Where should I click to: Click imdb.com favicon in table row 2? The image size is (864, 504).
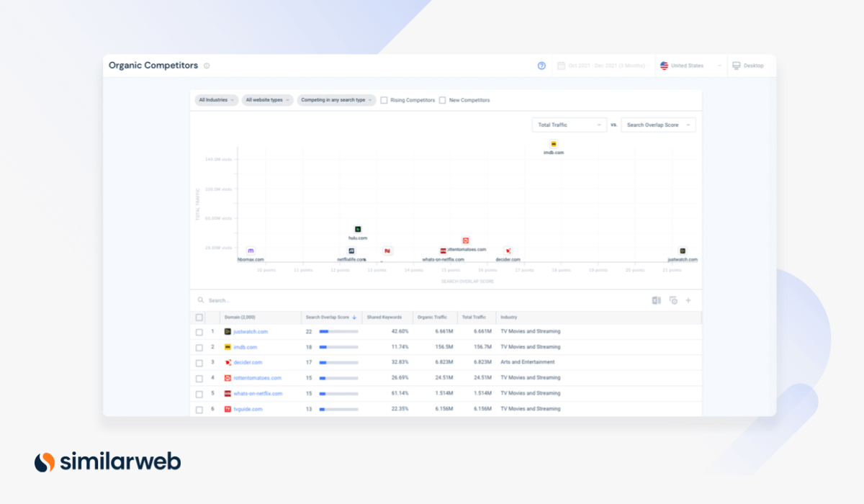pos(228,347)
